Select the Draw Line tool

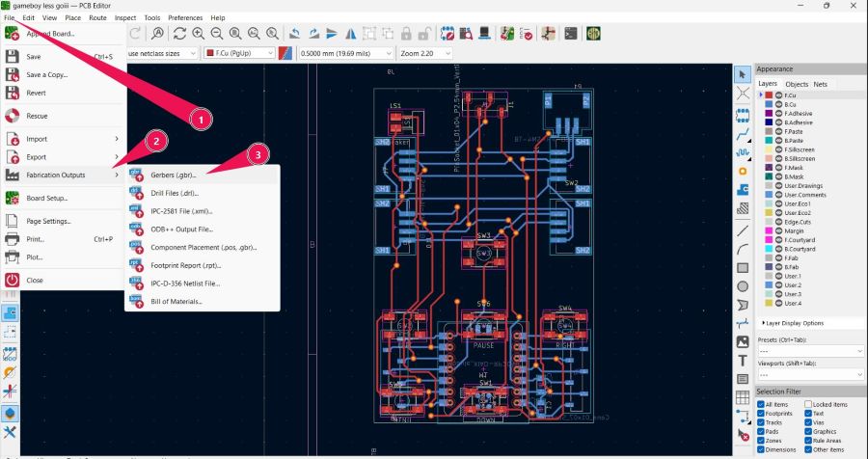(x=743, y=230)
